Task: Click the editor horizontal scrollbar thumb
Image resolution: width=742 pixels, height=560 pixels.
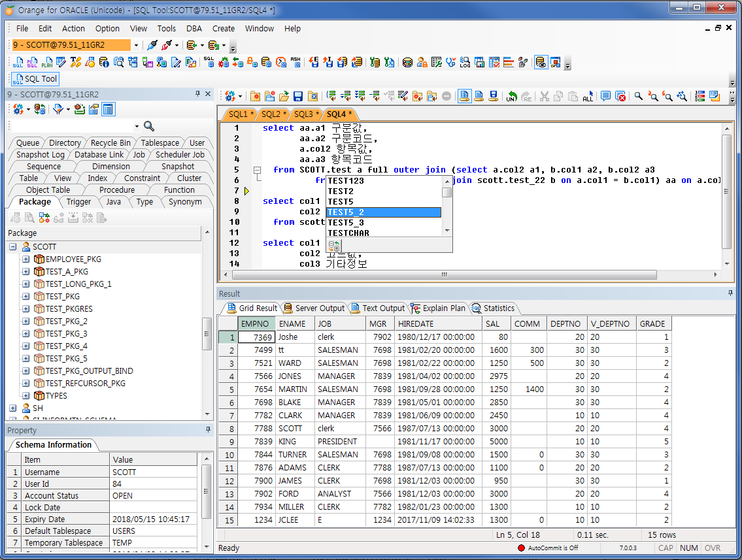Action: [445, 274]
